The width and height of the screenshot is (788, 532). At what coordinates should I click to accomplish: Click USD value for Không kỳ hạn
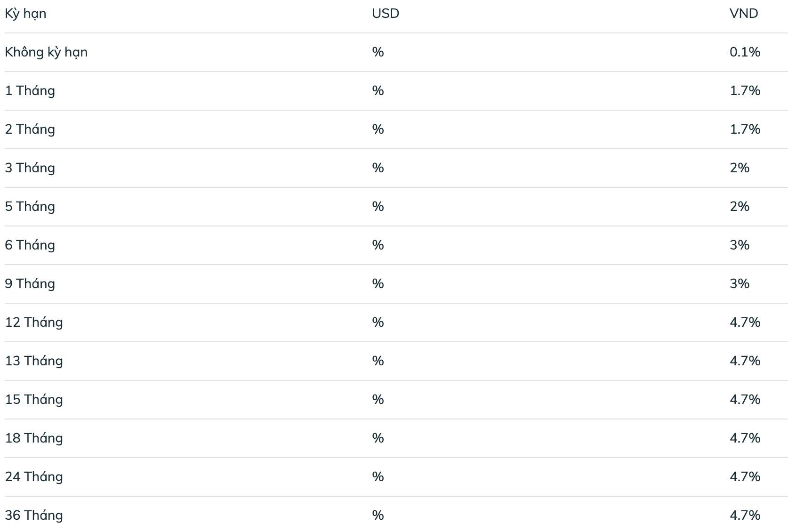pyautogui.click(x=378, y=52)
